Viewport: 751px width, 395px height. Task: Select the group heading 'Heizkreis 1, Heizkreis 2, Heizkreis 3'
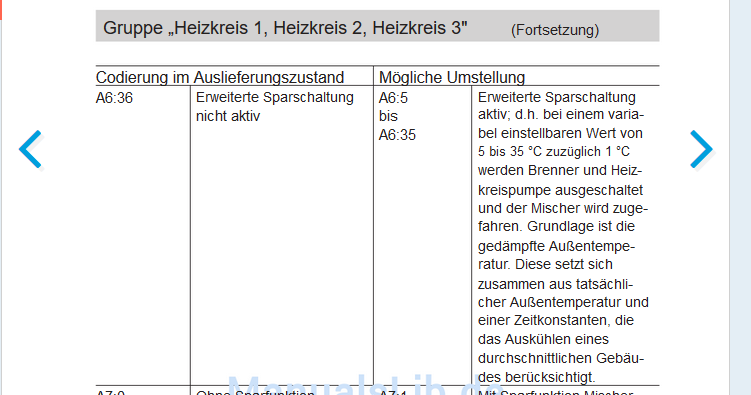[x=285, y=28]
